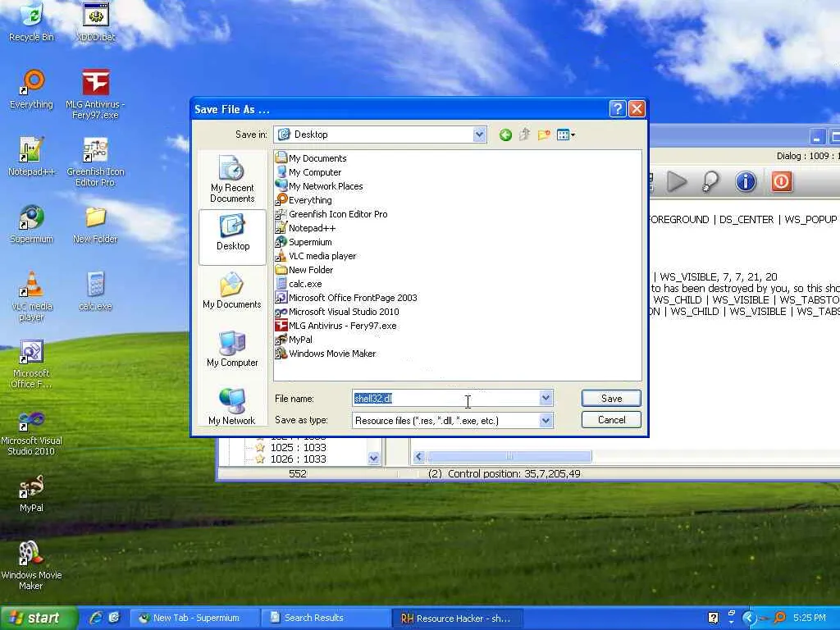The height and width of the screenshot is (630, 840).
Task: Select Microsoft Visual Studio 2010 in file list
Action: pyautogui.click(x=337, y=311)
